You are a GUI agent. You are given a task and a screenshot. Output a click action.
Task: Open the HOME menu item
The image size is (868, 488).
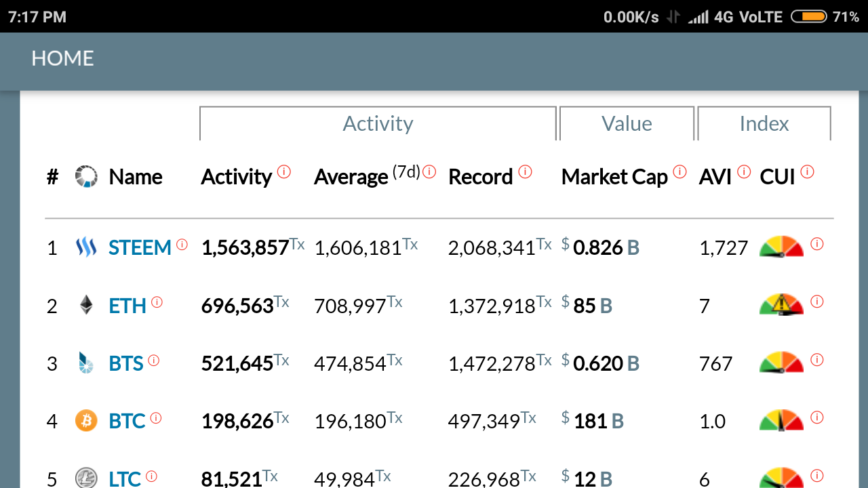click(62, 58)
